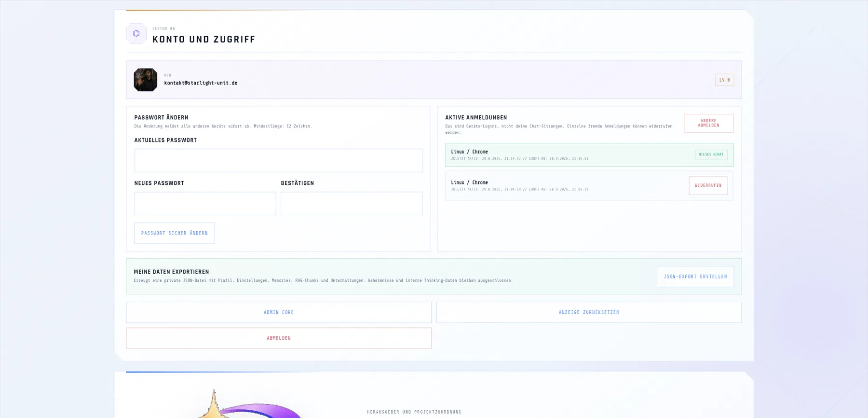Focus the Bestätigen password field
Screen dimensions: 868x418
point(352,203)
